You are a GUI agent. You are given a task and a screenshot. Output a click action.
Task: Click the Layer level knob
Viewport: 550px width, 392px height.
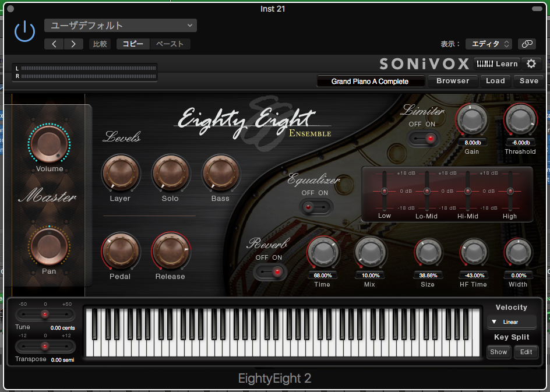click(120, 174)
